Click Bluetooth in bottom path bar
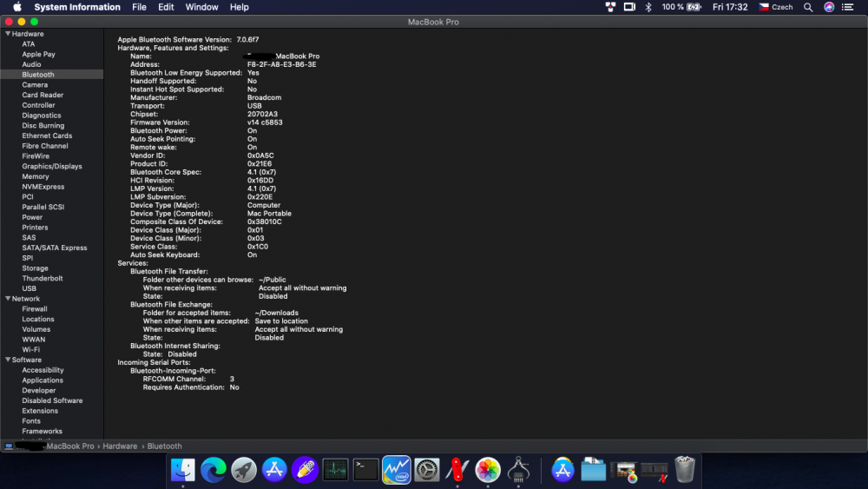 point(164,446)
